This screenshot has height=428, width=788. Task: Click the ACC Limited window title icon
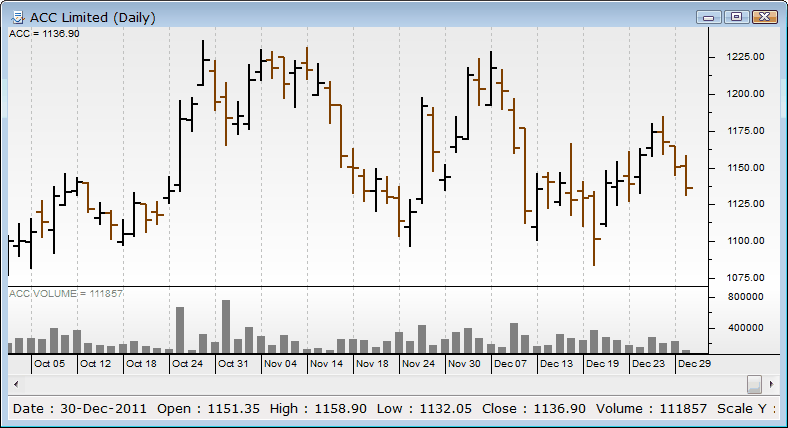[x=17, y=17]
